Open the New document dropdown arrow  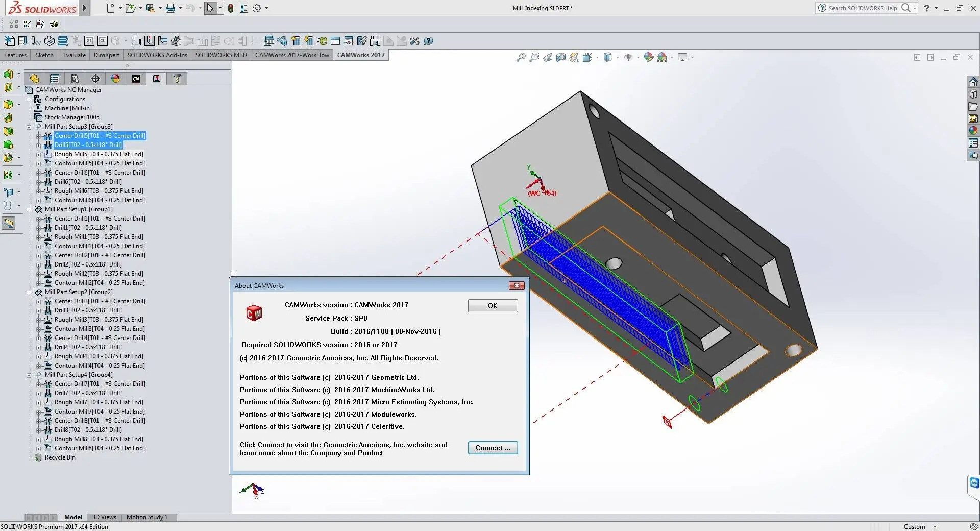pos(120,8)
